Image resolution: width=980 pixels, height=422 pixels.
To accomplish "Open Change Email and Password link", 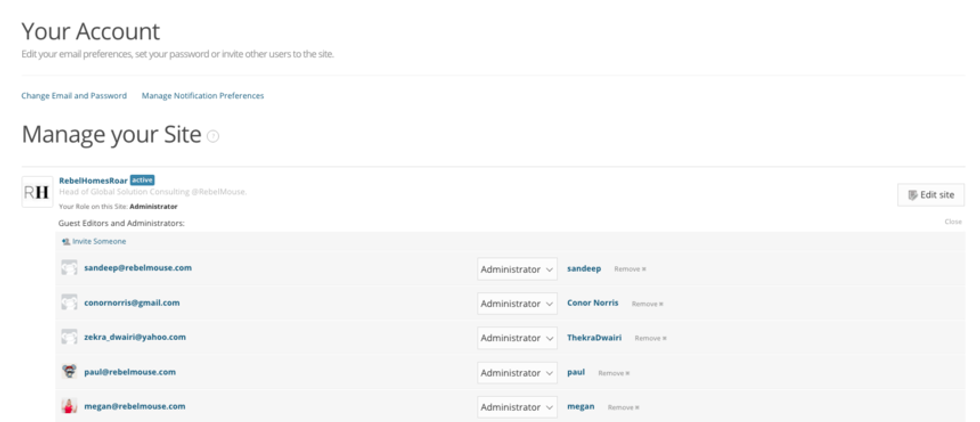I will coord(74,96).
